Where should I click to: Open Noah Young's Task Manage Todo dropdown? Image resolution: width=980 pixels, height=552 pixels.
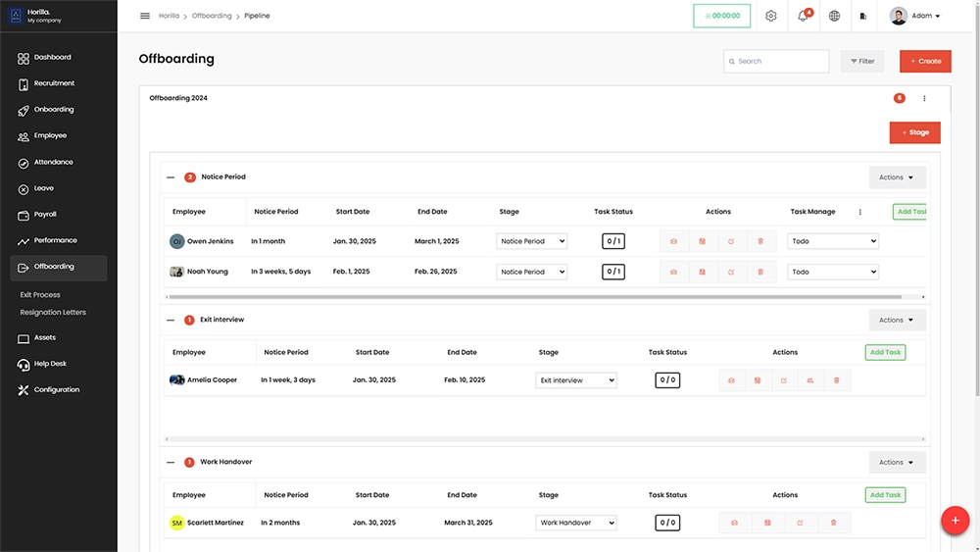pyautogui.click(x=832, y=272)
